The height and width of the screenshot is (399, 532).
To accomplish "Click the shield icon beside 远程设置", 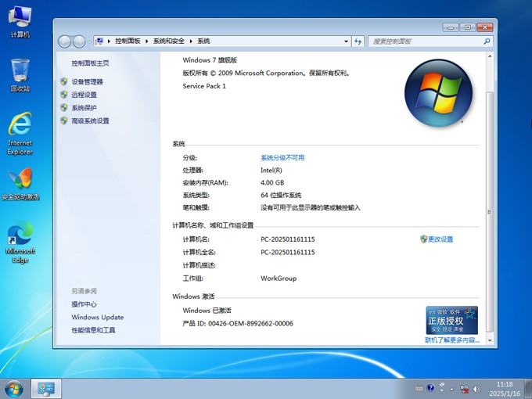I will click(x=64, y=95).
